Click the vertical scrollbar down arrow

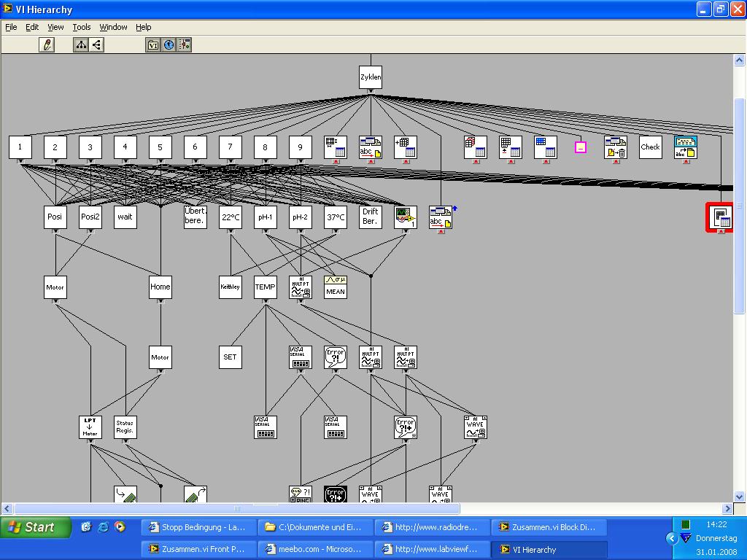(739, 497)
